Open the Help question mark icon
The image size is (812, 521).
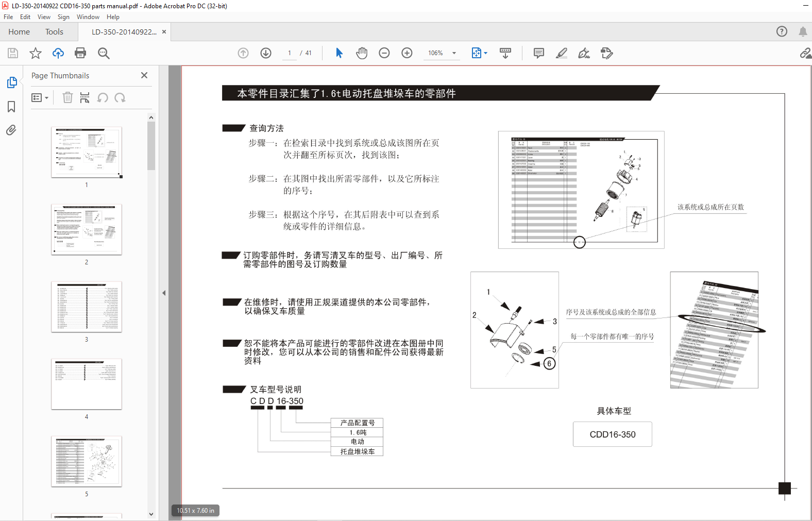click(x=782, y=31)
